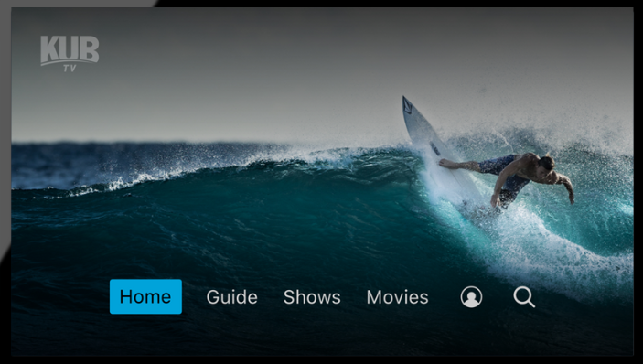Click the small TV text under KUB

pos(70,68)
